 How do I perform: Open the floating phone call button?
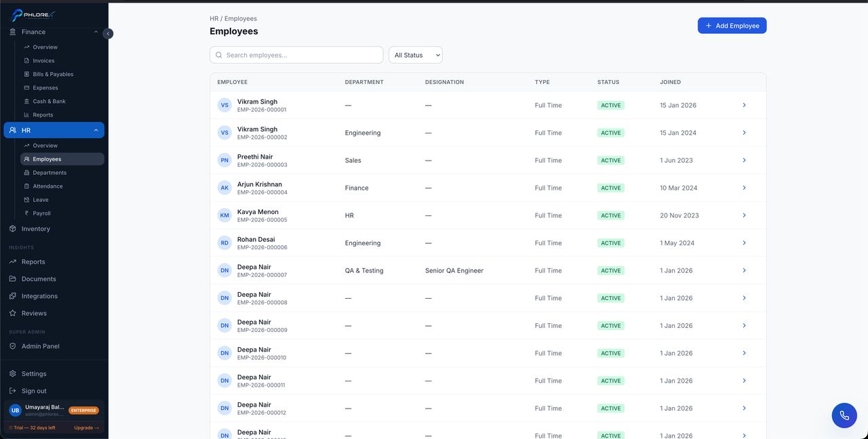[844, 415]
